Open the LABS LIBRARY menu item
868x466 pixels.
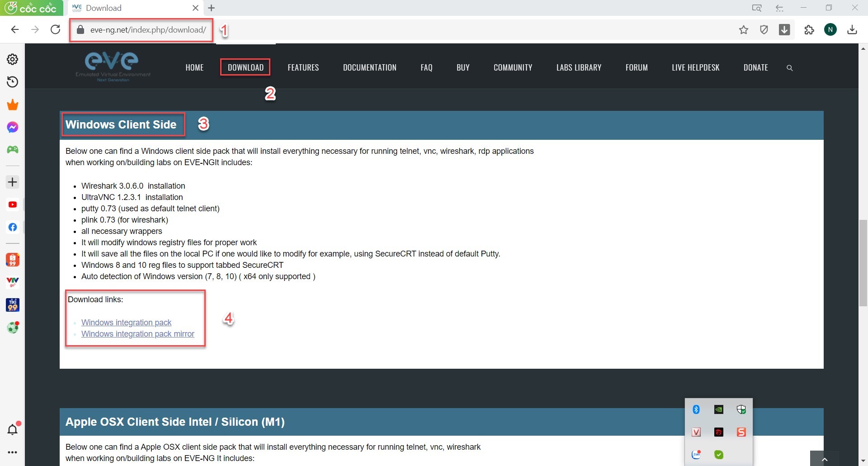click(x=579, y=67)
